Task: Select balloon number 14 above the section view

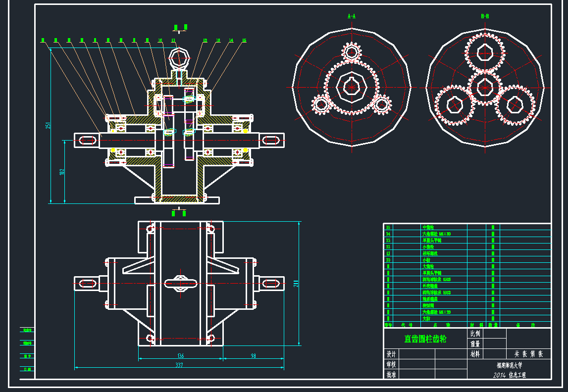Action: (x=231, y=40)
